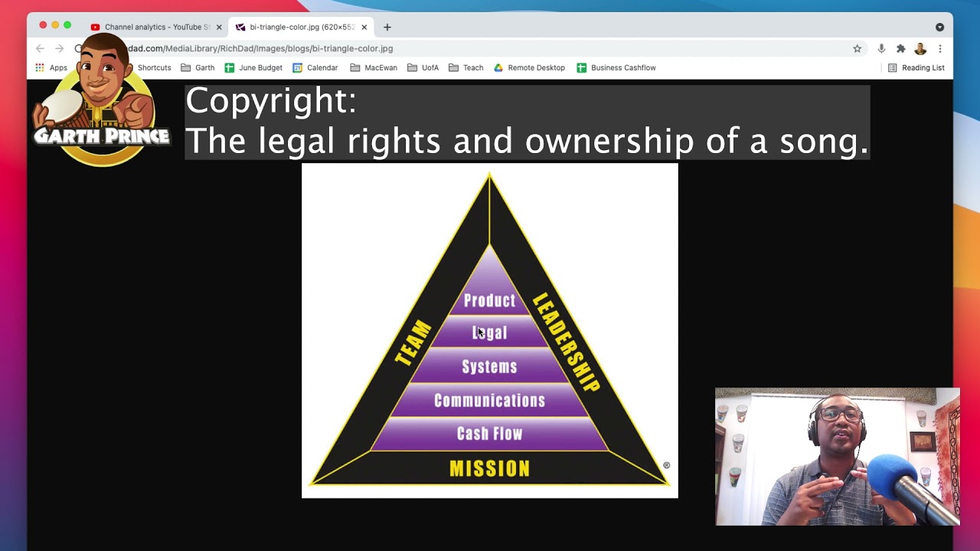This screenshot has height=551, width=980.
Task: Open the Chrome three-dot menu
Action: click(x=939, y=48)
